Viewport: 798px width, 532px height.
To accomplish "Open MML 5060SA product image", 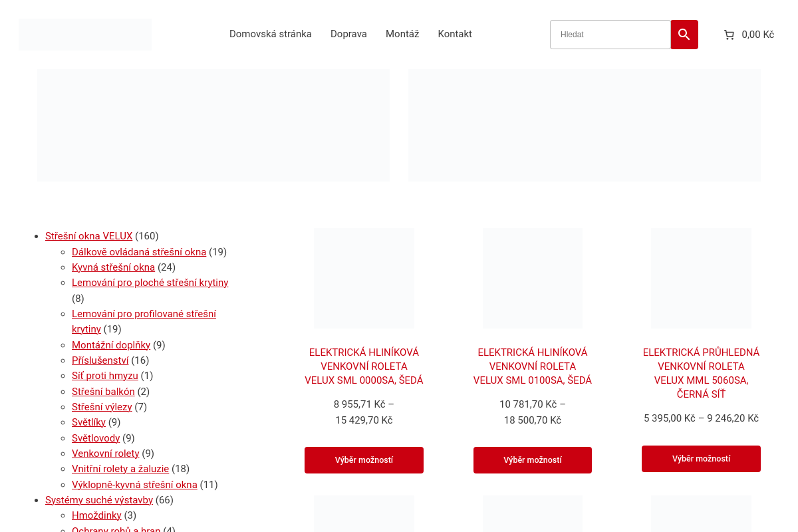I will click(x=701, y=278).
